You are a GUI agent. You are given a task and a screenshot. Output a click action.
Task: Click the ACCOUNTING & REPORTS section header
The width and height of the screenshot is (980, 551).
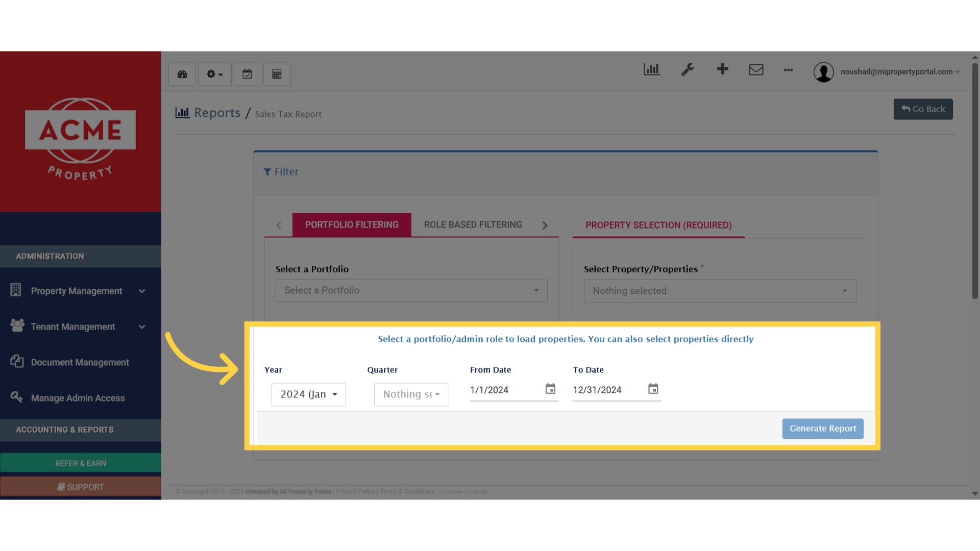[x=81, y=430]
